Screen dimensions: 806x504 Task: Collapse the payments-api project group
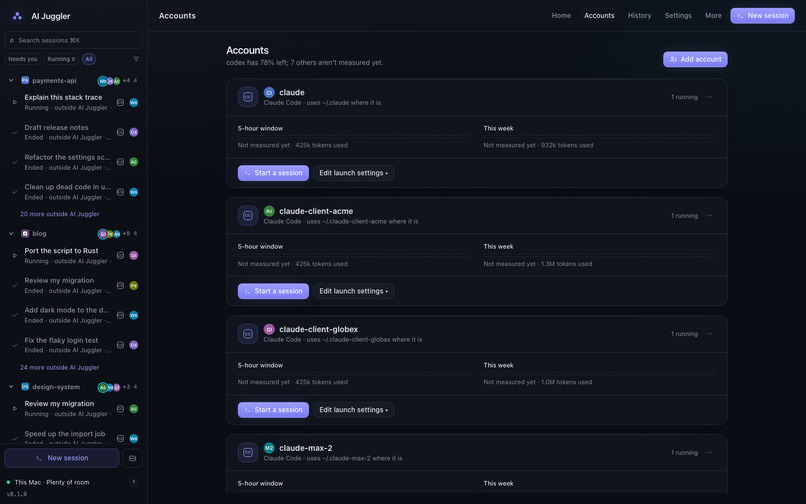pyautogui.click(x=11, y=80)
